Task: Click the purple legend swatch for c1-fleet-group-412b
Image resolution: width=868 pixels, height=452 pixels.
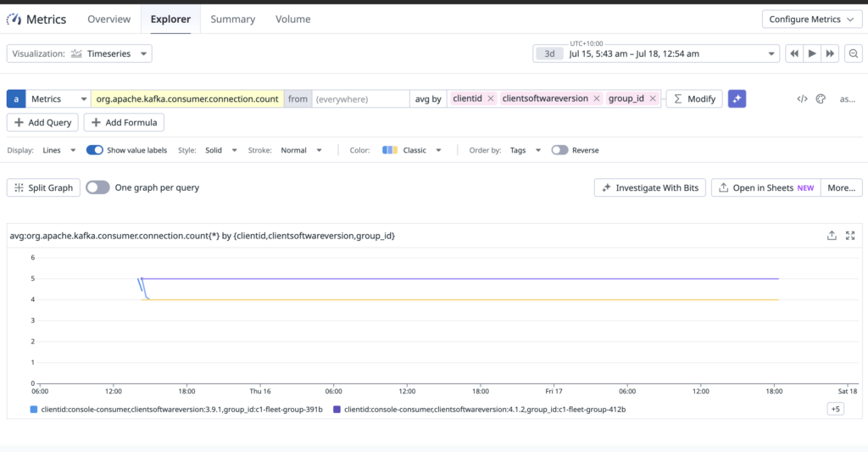Action: pos(337,410)
